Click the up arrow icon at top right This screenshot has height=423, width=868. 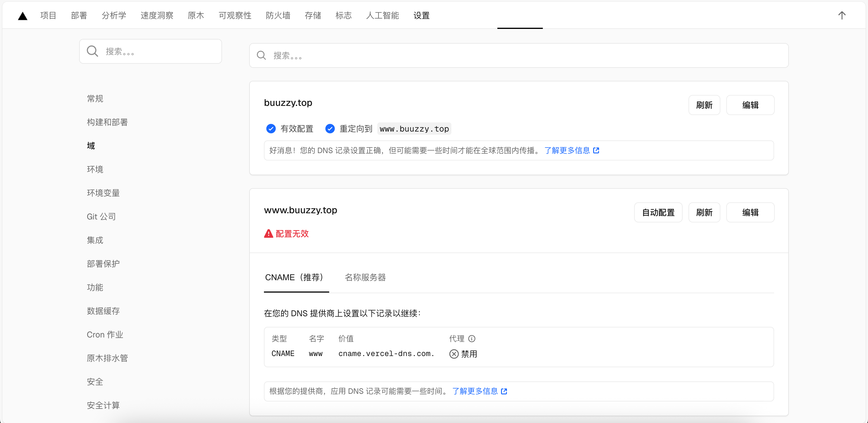tap(842, 16)
